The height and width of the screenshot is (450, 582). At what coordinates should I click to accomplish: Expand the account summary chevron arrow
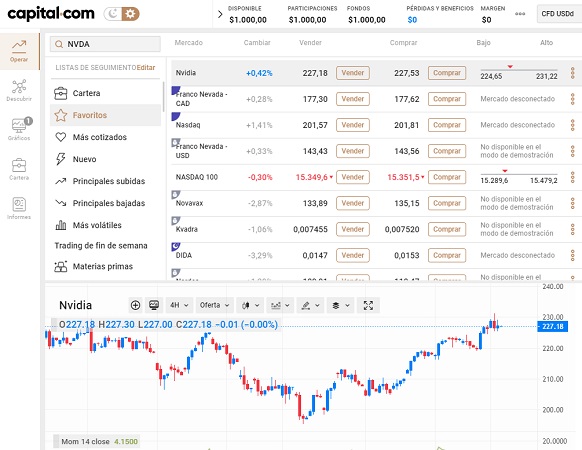click(x=220, y=14)
